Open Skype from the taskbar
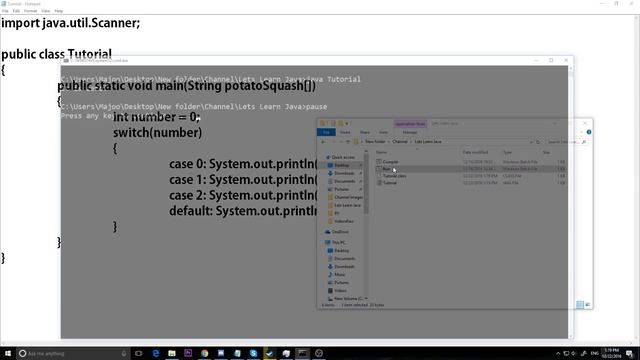 pyautogui.click(x=253, y=353)
